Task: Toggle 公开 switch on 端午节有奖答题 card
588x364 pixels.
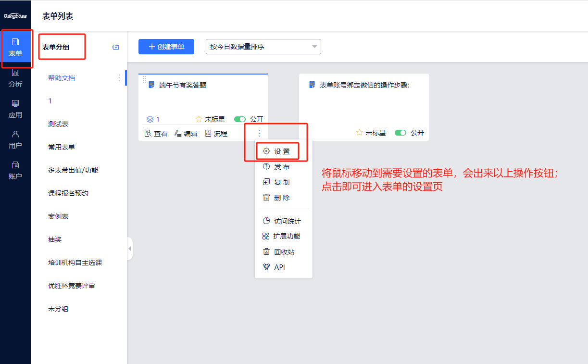Action: 239,119
